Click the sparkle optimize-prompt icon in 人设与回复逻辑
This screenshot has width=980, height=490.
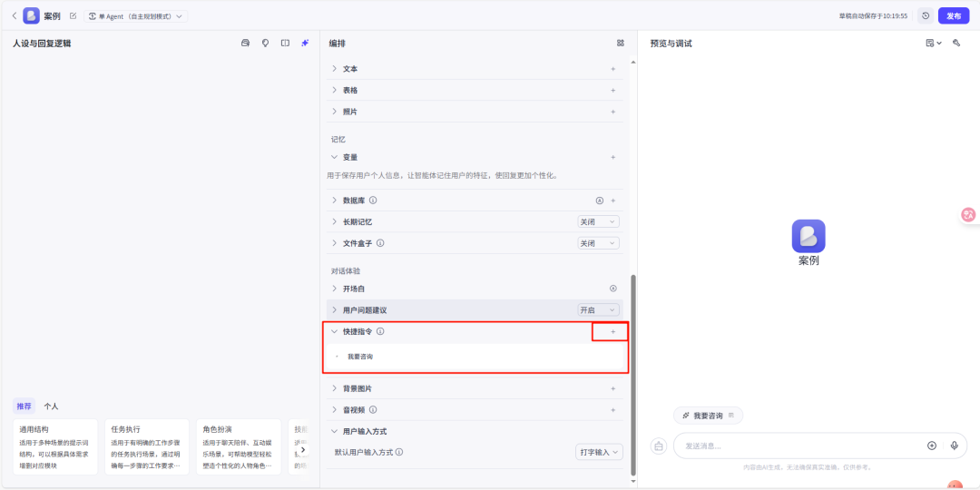click(x=305, y=43)
